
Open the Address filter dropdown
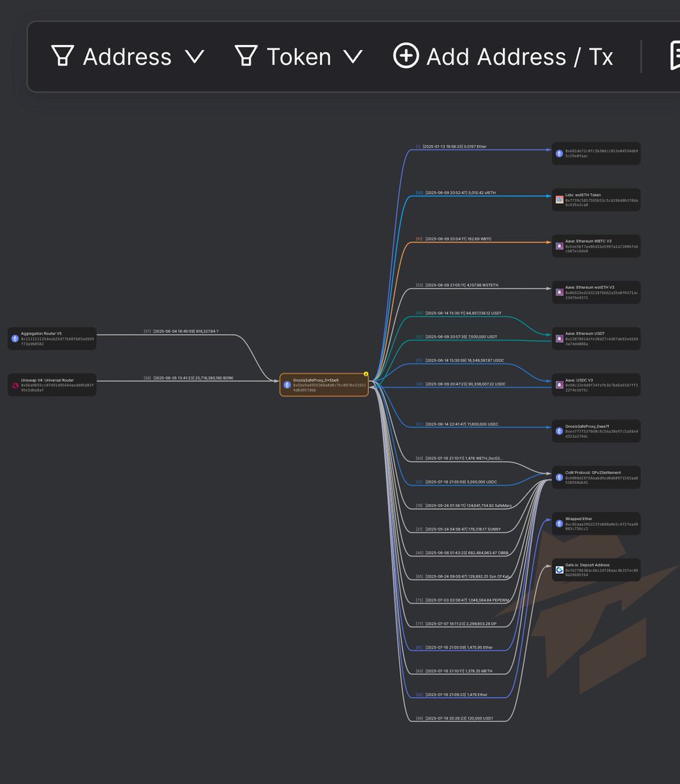pyautogui.click(x=127, y=56)
